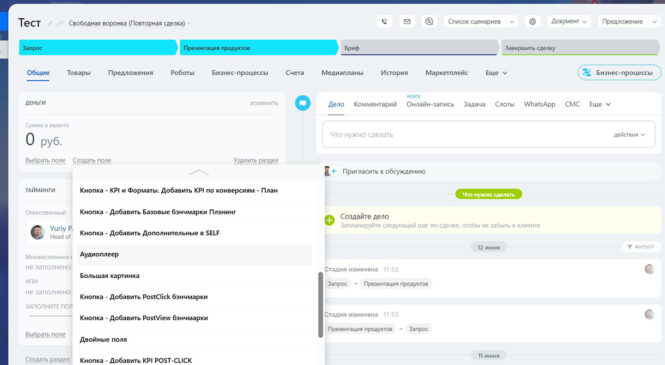Viewport: 665px width, 365px height.
Task: Click the Бизнес-процессы button
Action: tap(619, 73)
